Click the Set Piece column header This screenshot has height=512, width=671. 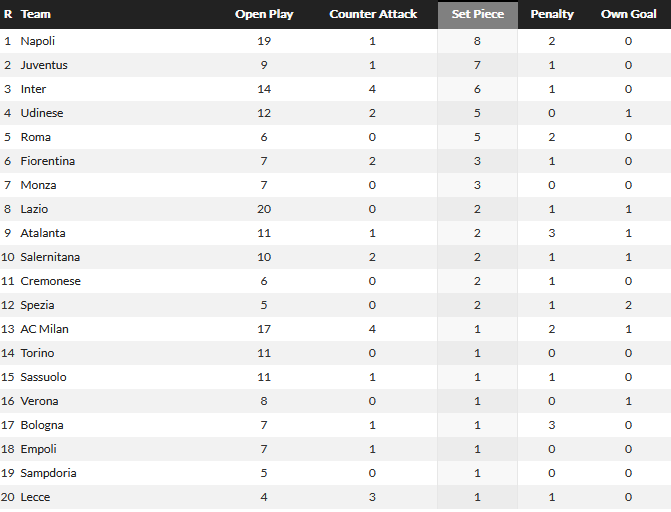click(x=477, y=15)
